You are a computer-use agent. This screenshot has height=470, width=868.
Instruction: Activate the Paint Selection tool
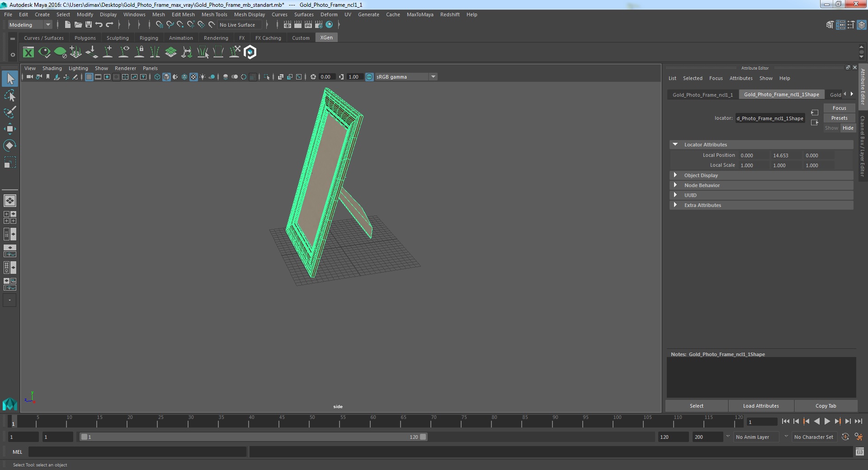pyautogui.click(x=10, y=112)
